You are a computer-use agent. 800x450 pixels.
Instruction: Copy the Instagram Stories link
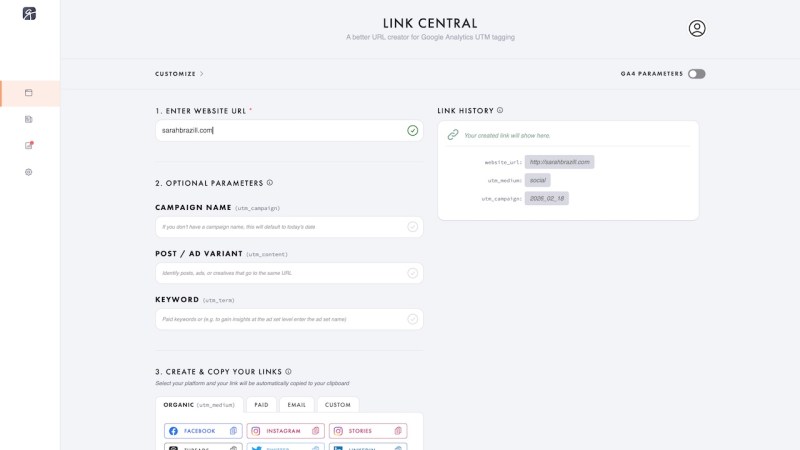coord(368,431)
